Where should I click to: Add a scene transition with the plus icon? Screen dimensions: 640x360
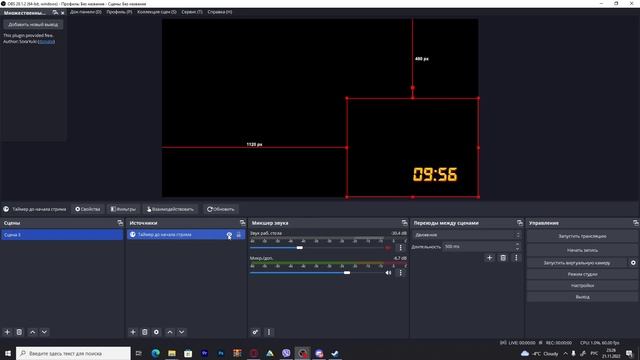489,258
